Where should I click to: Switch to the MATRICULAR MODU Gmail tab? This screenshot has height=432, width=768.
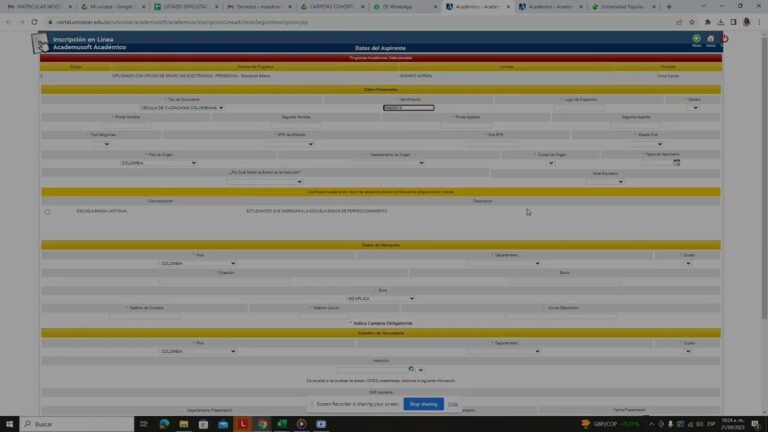click(39, 7)
